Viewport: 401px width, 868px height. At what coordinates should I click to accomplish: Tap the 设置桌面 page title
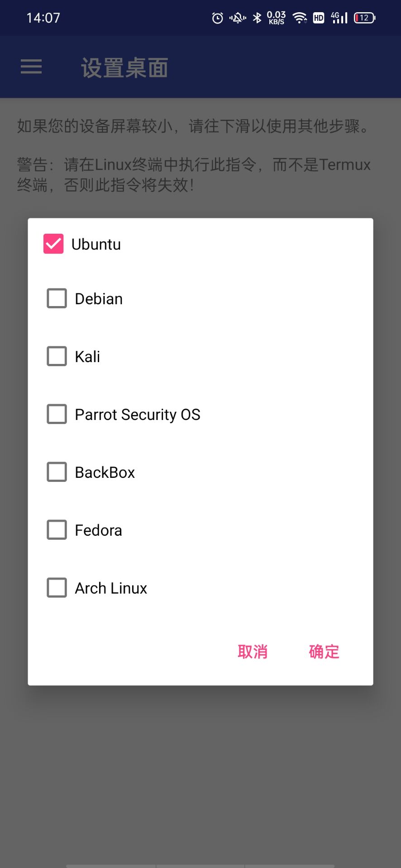pos(124,68)
